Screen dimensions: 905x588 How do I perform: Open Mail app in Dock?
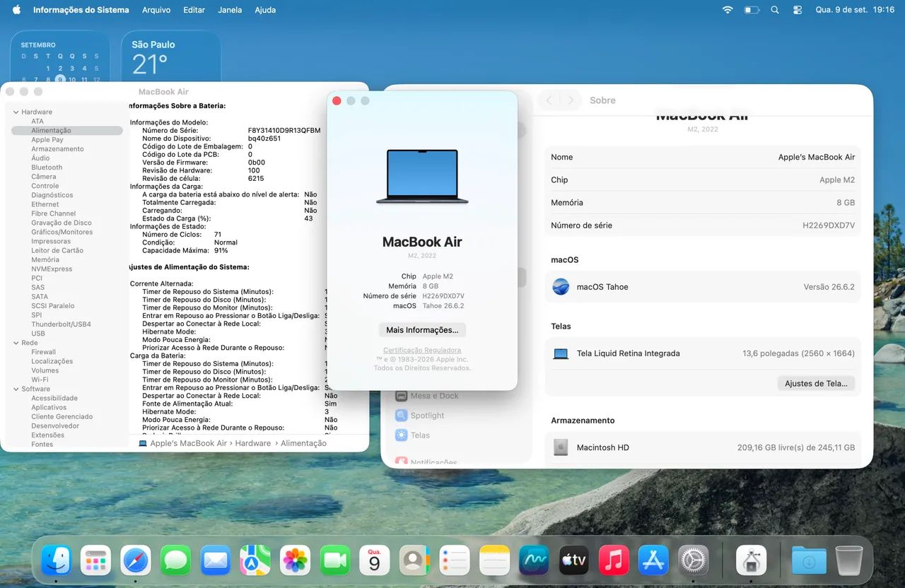216,560
